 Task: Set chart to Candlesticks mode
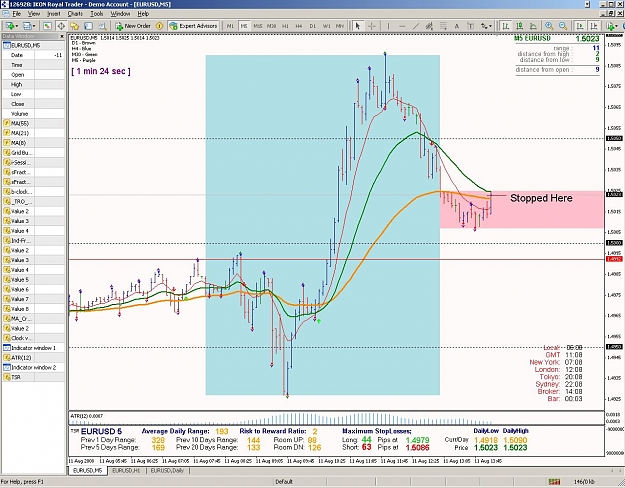point(519,26)
